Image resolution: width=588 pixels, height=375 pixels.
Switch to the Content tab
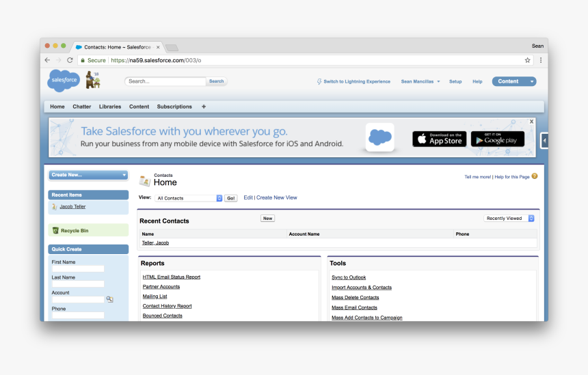point(139,107)
